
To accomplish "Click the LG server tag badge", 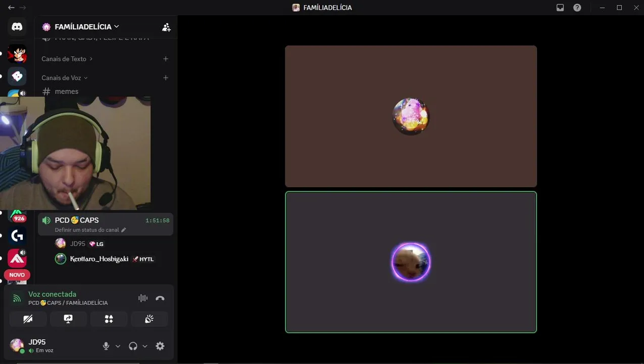I will tap(96, 244).
